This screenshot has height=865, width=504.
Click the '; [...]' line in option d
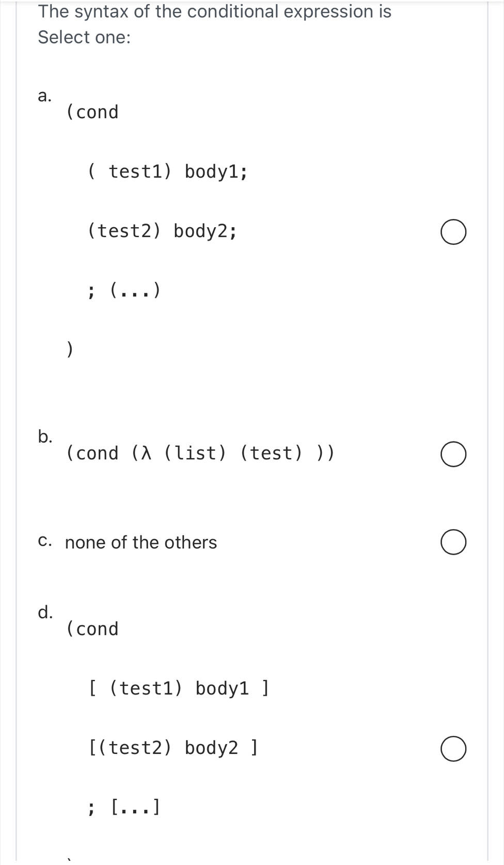tap(123, 807)
